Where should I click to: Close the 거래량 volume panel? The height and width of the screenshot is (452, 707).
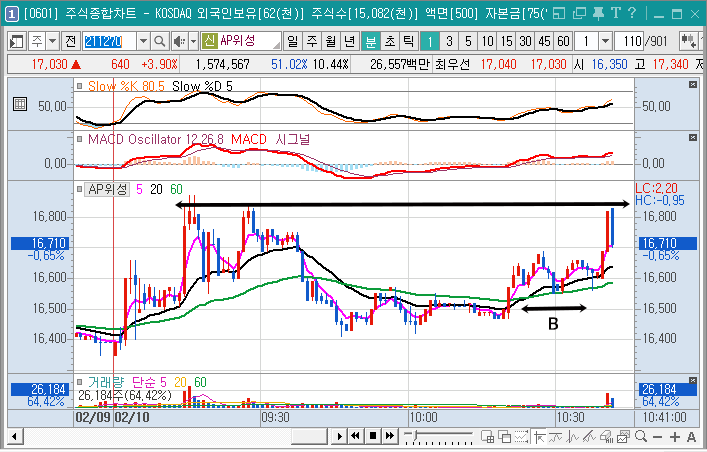point(693,381)
